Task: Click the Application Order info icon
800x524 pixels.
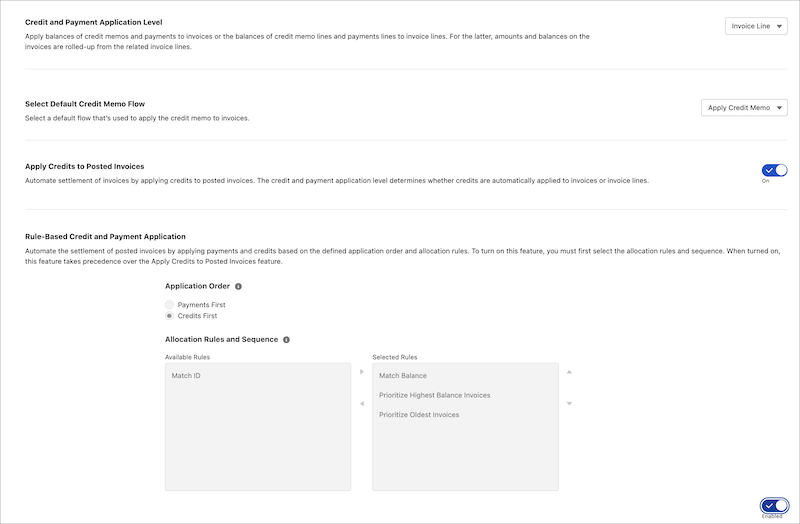Action: [238, 286]
